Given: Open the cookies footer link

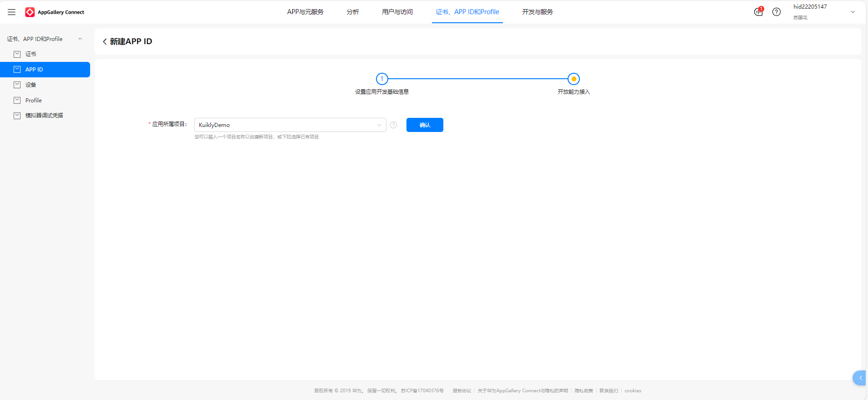Looking at the screenshot, I should click(633, 391).
